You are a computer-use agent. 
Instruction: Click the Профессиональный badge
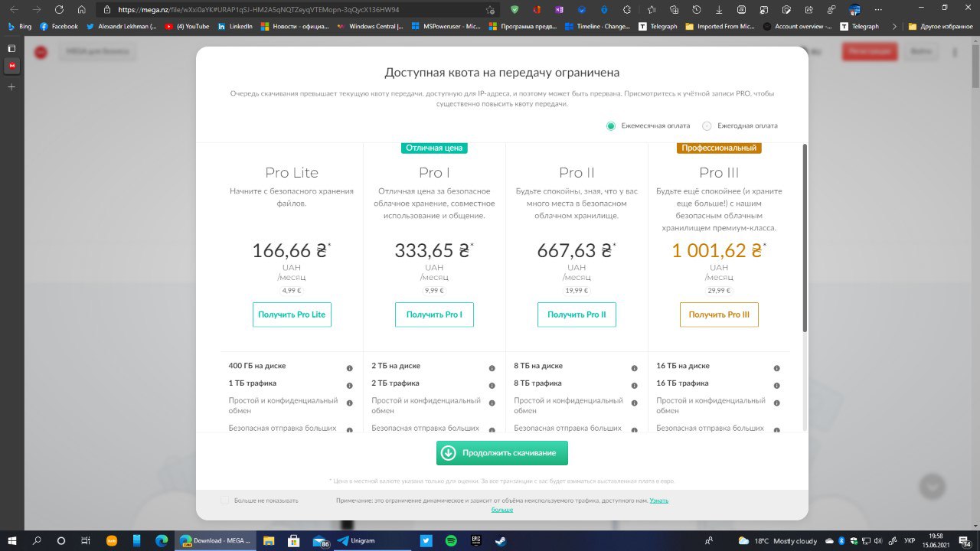719,148
